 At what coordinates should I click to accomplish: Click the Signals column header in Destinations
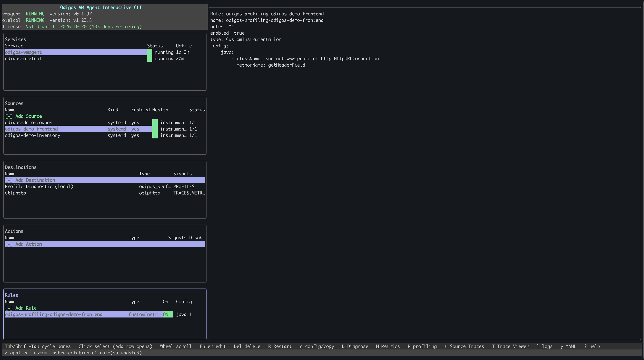coord(182,174)
